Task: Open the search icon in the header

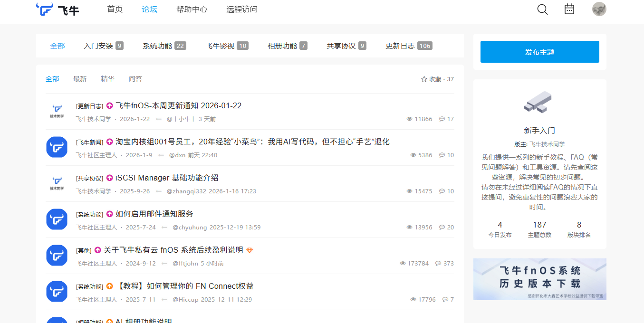Action: click(542, 9)
